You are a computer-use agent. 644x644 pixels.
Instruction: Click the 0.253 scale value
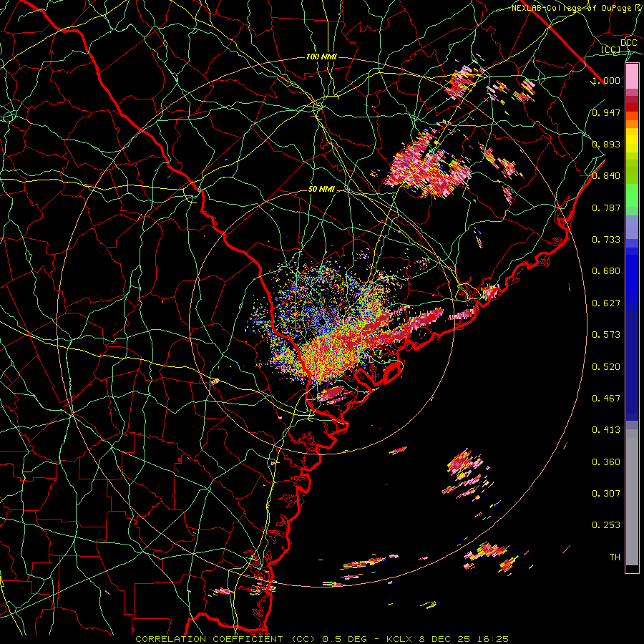(x=606, y=525)
